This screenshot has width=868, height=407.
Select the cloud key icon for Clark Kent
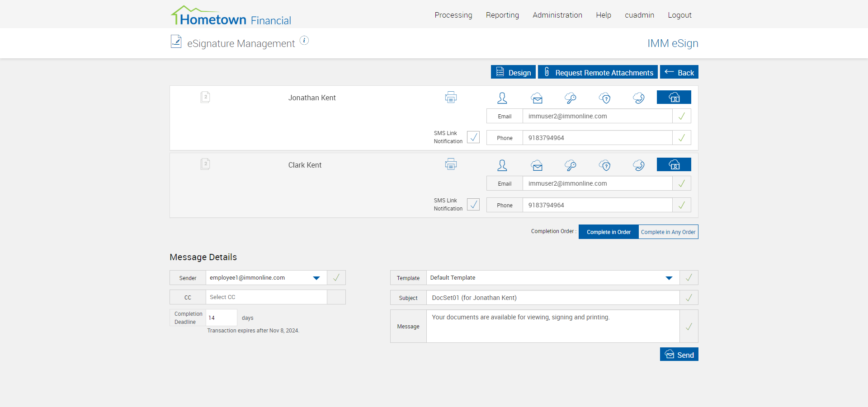[x=571, y=165]
